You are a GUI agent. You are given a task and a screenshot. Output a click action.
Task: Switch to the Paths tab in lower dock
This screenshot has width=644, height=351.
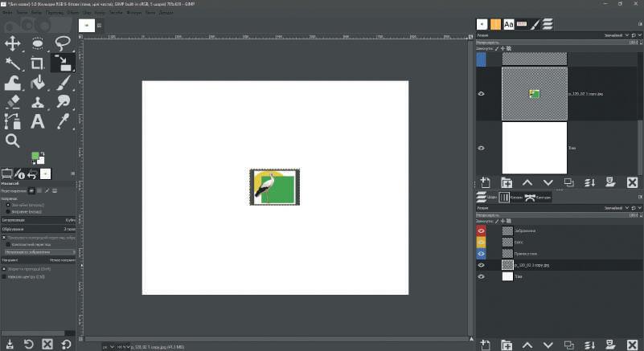[538, 198]
